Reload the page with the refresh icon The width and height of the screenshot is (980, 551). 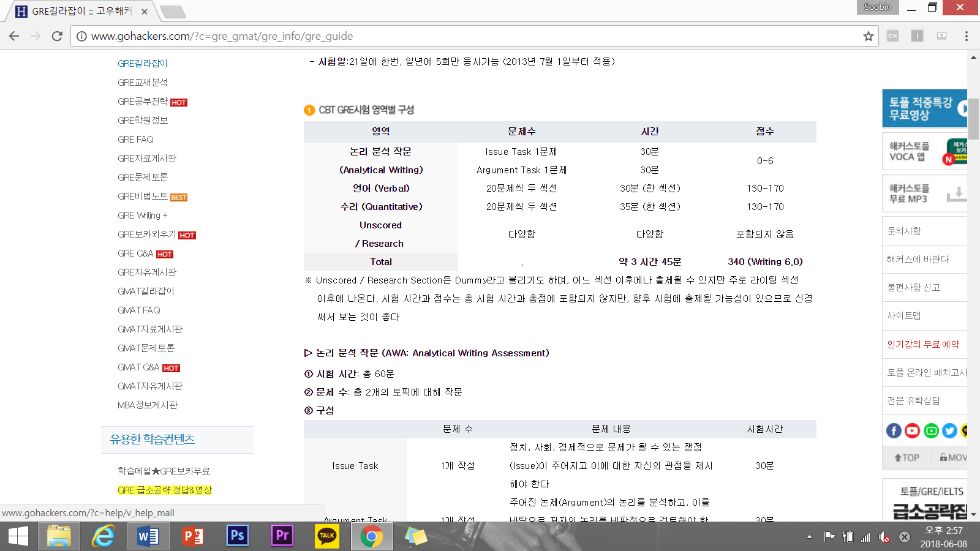[57, 36]
